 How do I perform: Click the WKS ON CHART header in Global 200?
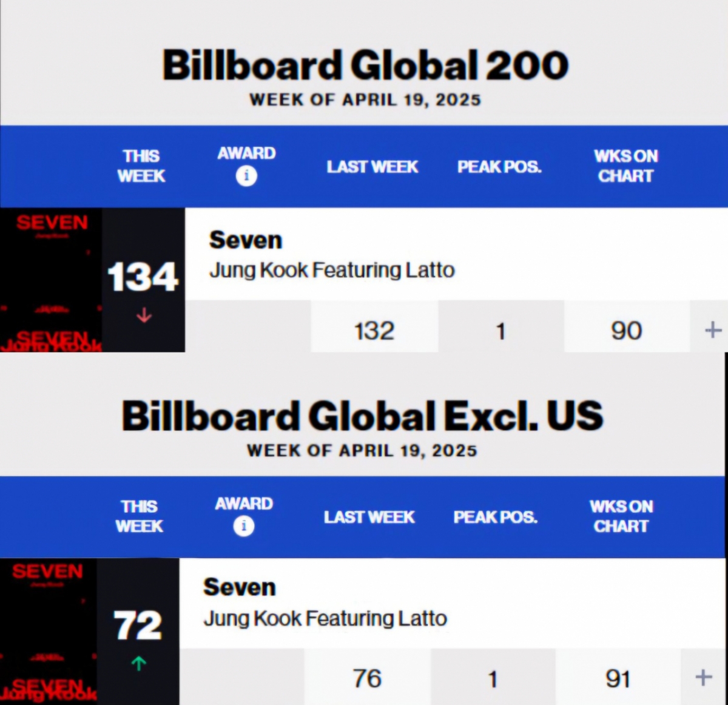coord(625,166)
